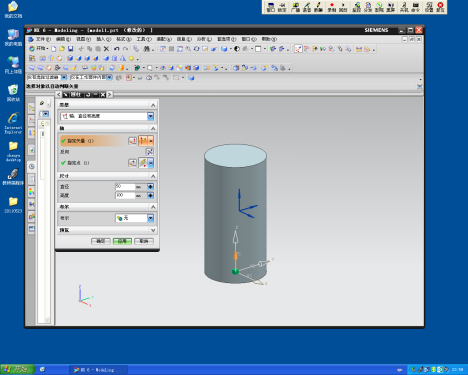
Task: Click the My Computer desktop icon
Action: 13,37
